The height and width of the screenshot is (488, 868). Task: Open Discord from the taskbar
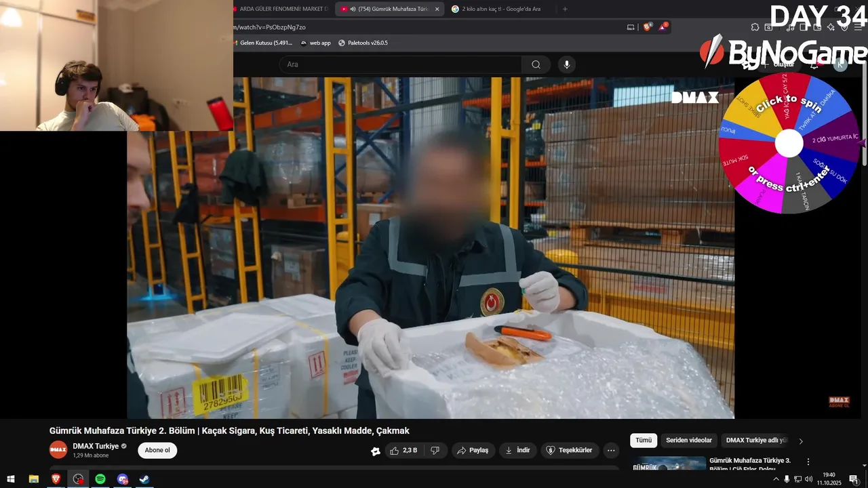click(x=123, y=479)
